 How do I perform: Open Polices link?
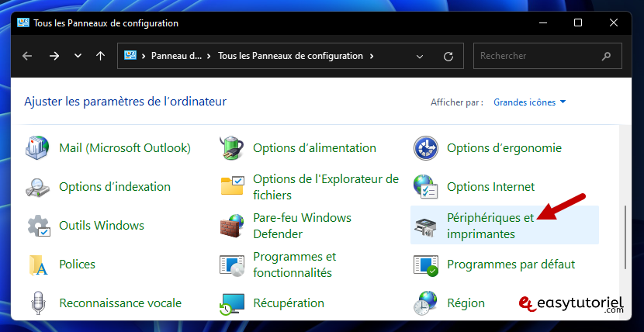click(78, 265)
